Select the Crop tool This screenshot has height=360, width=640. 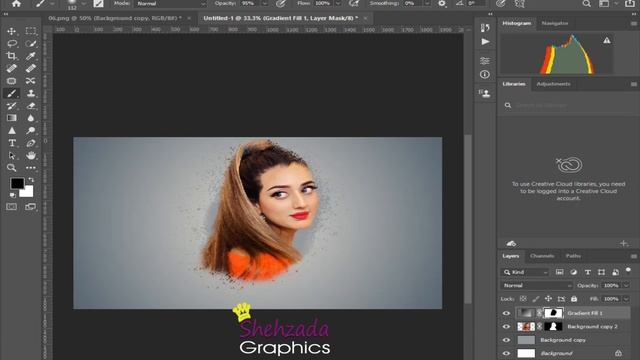click(11, 56)
